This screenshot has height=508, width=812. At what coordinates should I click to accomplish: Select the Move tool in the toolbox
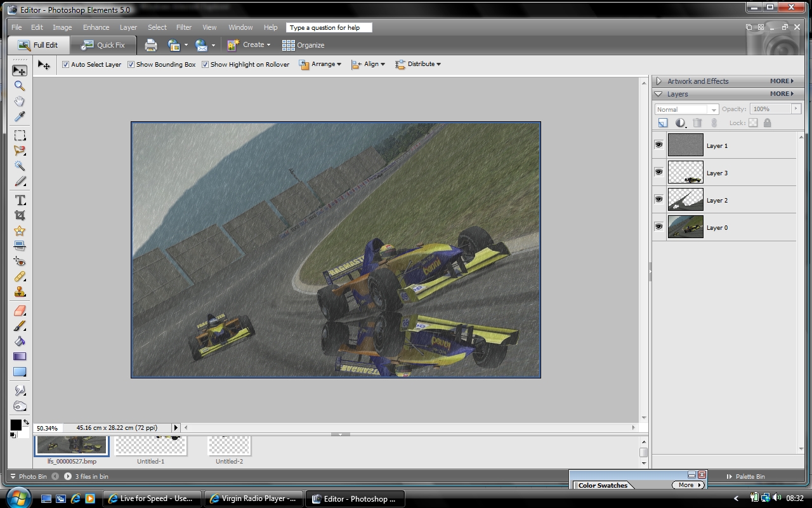click(x=20, y=70)
